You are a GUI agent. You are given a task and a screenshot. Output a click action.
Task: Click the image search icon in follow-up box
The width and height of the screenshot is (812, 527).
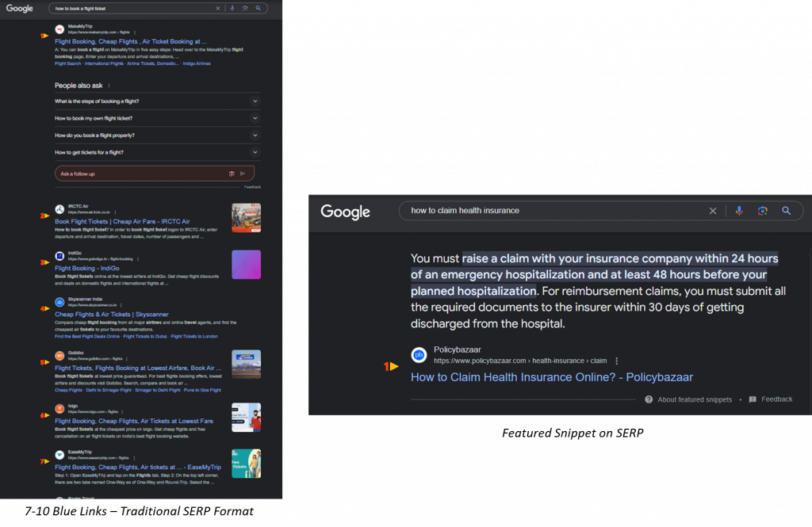pyautogui.click(x=232, y=174)
